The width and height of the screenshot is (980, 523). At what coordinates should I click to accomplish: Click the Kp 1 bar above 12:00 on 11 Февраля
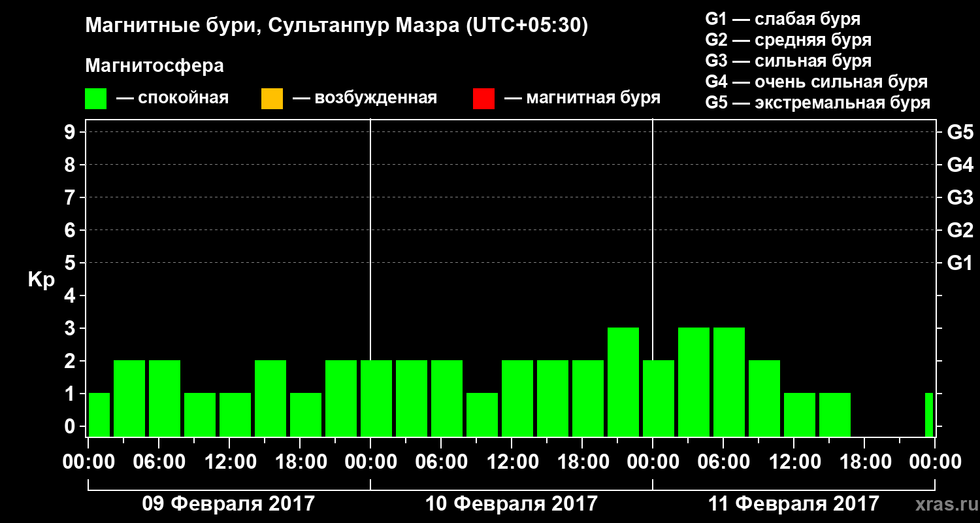coord(800,414)
